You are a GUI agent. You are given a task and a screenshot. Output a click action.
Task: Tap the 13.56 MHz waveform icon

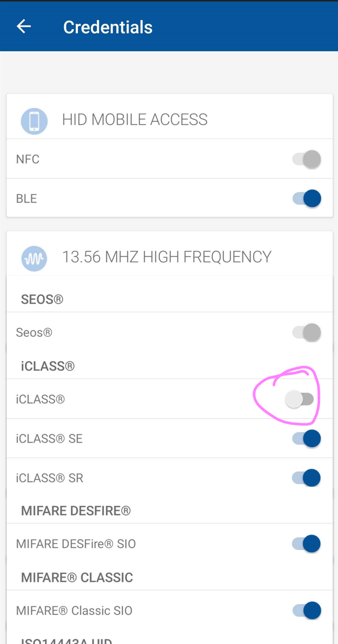coord(34,258)
